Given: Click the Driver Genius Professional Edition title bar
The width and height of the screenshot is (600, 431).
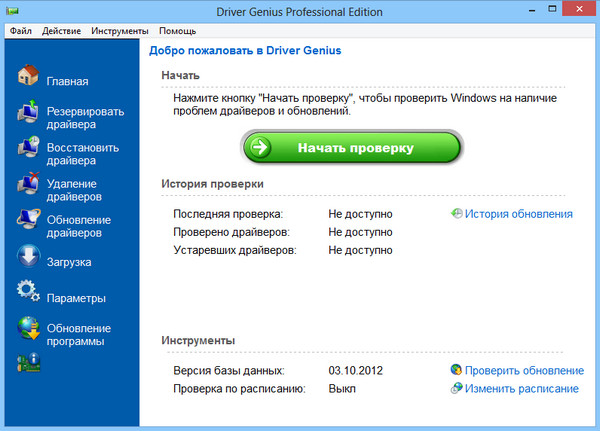Looking at the screenshot, I should pos(300,10).
